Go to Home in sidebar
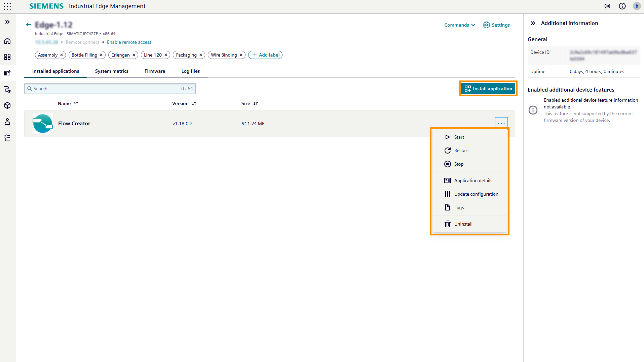The height and width of the screenshot is (362, 644). 7,41
